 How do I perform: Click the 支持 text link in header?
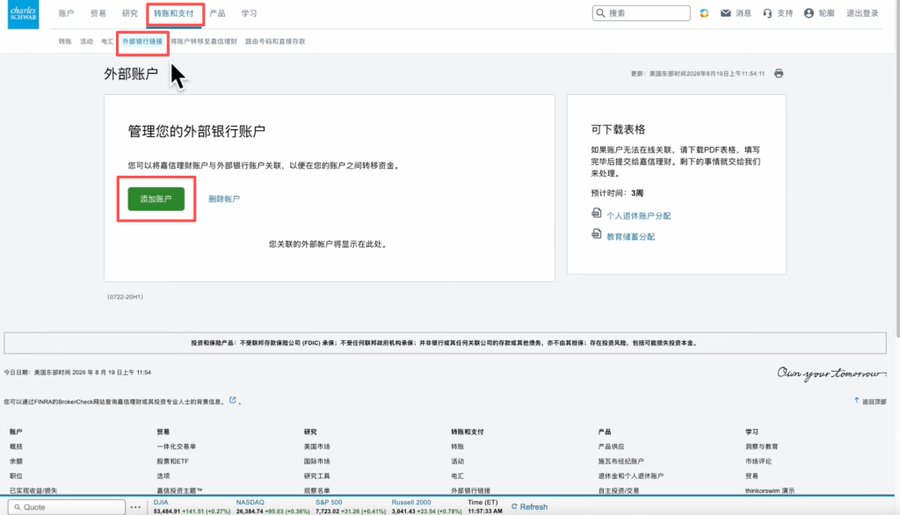tap(785, 13)
